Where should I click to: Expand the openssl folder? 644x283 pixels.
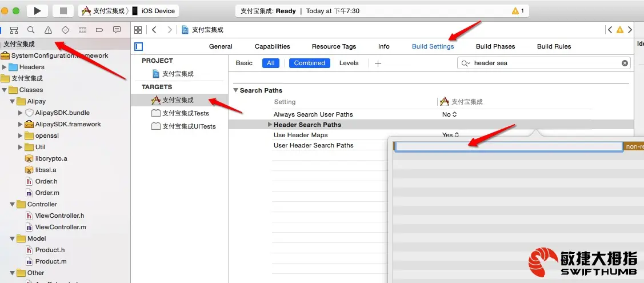[21, 135]
